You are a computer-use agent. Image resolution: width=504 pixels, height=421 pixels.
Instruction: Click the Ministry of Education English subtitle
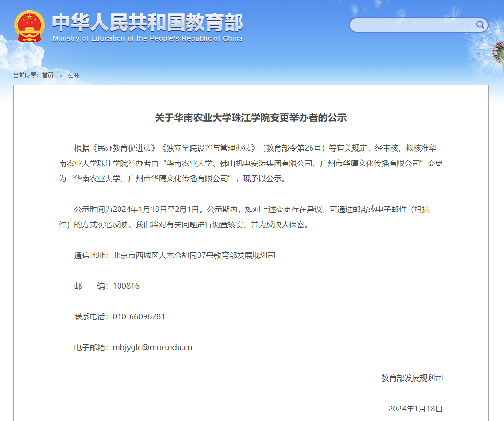coord(147,39)
